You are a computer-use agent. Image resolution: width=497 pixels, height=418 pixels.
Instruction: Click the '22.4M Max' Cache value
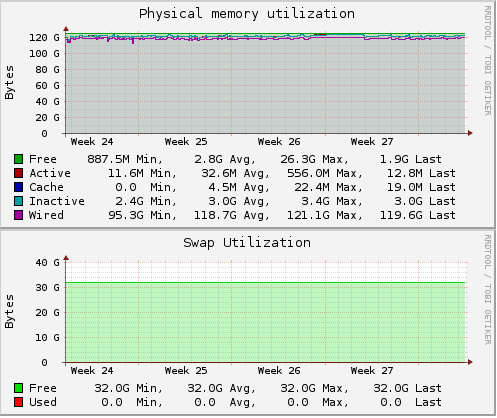click(x=328, y=187)
